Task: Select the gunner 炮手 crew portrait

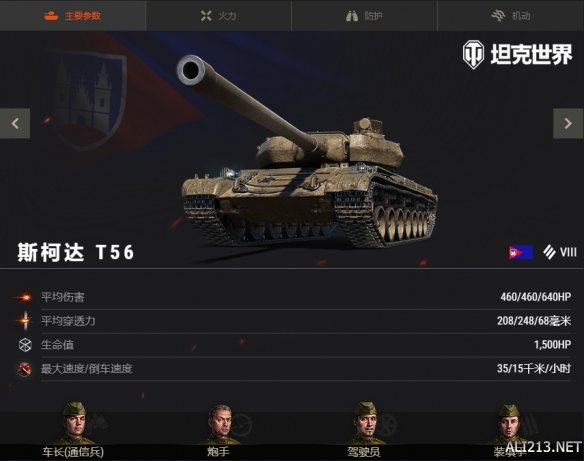Action: 221,425
